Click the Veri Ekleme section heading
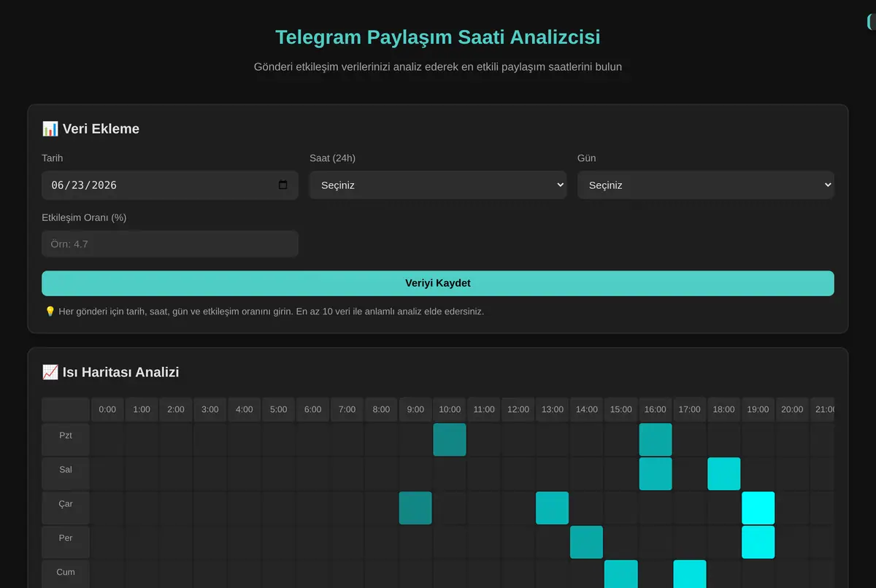Image resolution: width=876 pixels, height=588 pixels. point(91,129)
